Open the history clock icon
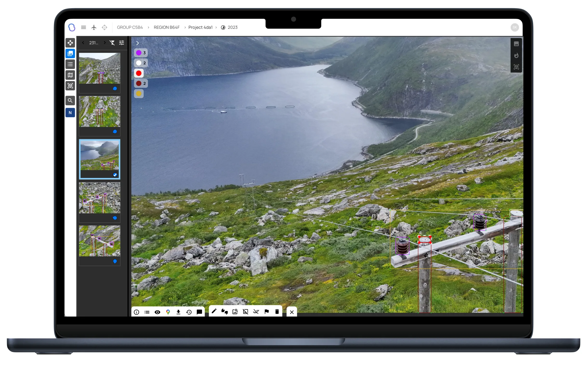 pyautogui.click(x=189, y=312)
